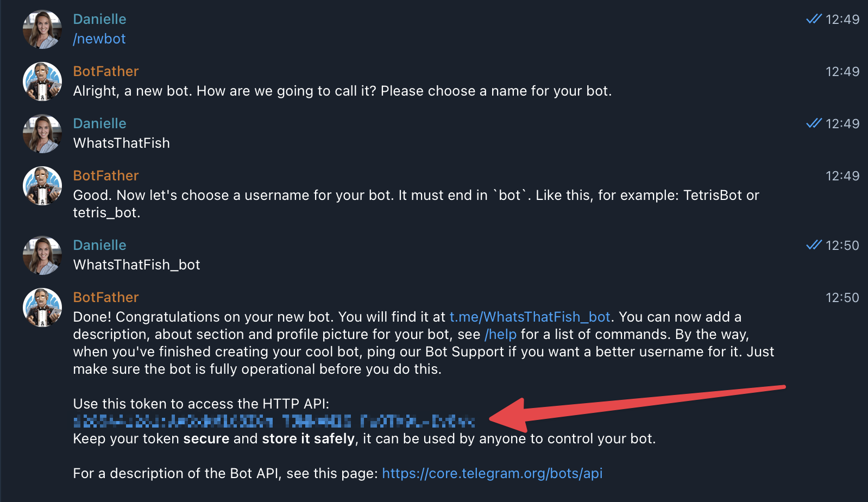The height and width of the screenshot is (502, 868).
Task: Open Danielle's avatar beside WhatsThatFish_bot message
Action: coord(42,255)
